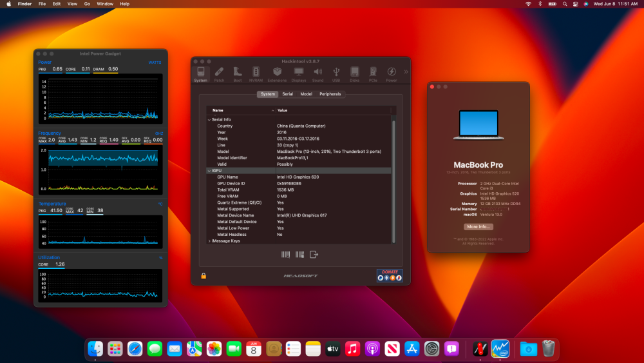
Task: Select the Metal Device Name row
Action: pyautogui.click(x=299, y=215)
